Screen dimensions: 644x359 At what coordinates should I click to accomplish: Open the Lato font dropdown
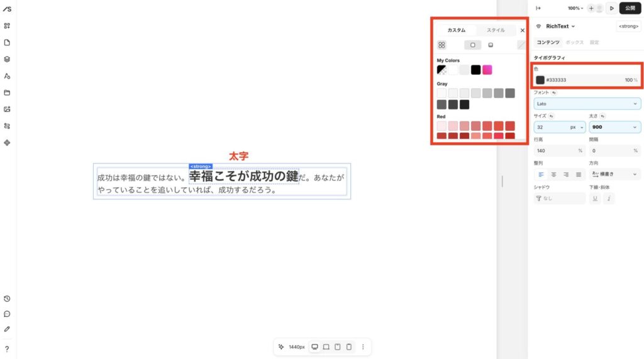587,103
